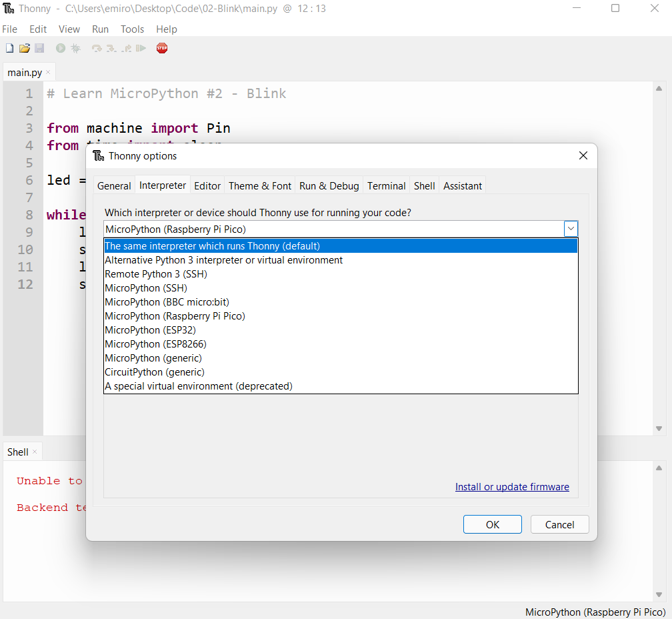This screenshot has height=619, width=672.
Task: Click the Cancel button
Action: point(559,524)
